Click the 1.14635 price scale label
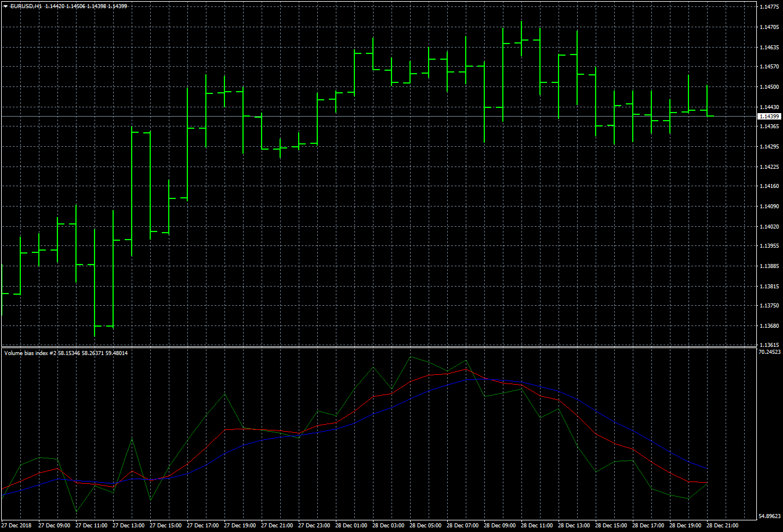 click(768, 47)
